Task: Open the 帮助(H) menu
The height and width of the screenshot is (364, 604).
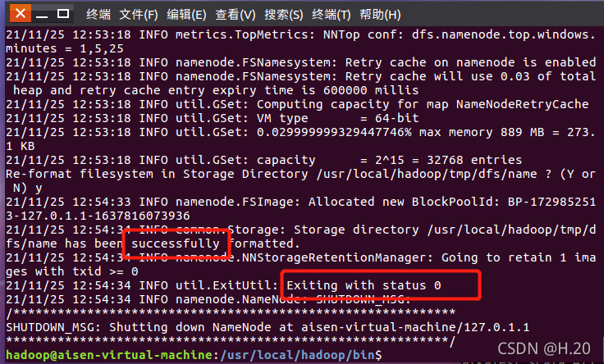Action: (x=380, y=15)
